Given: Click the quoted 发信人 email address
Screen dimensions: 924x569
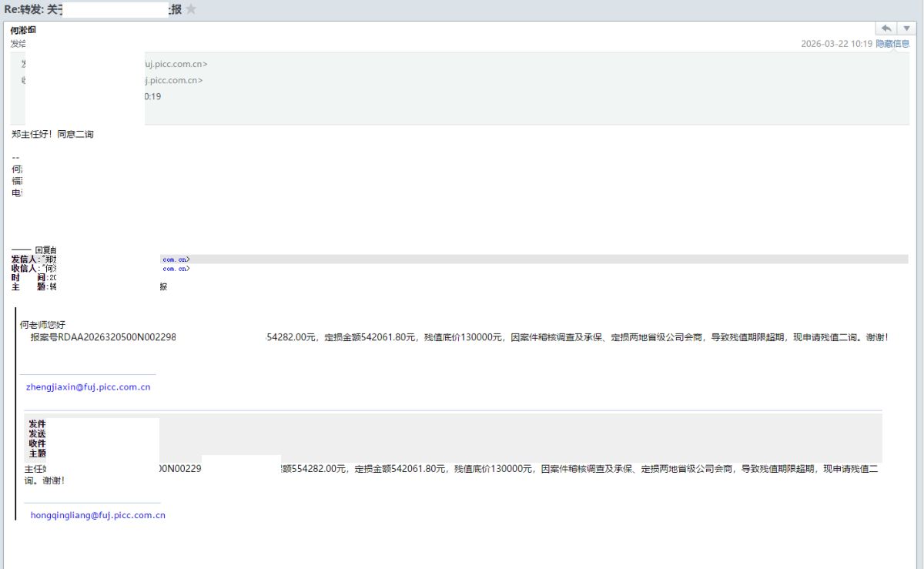Looking at the screenshot, I should (x=176, y=259).
